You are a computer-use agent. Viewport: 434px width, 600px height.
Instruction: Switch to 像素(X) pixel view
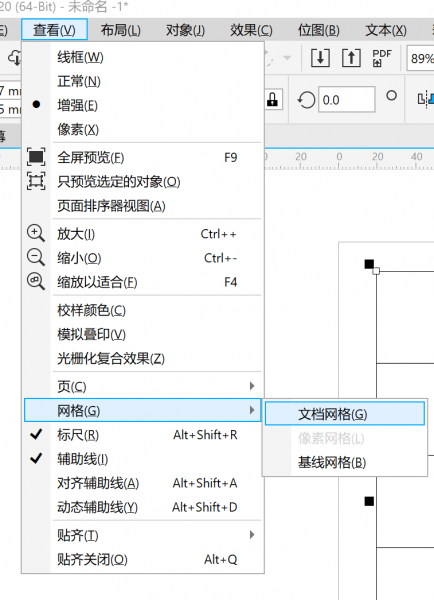(143, 129)
